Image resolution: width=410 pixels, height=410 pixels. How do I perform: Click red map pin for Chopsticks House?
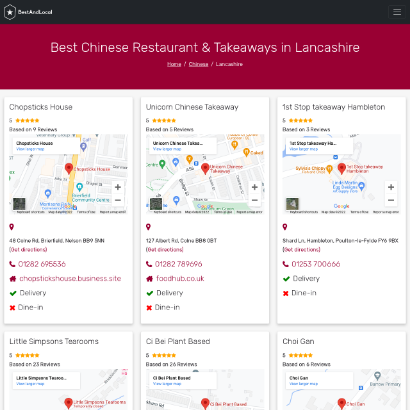(x=69, y=169)
